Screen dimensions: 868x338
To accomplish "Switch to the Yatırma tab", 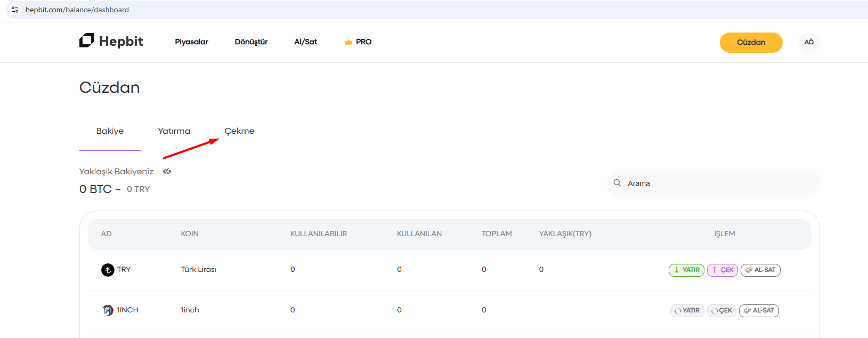I will (x=174, y=131).
